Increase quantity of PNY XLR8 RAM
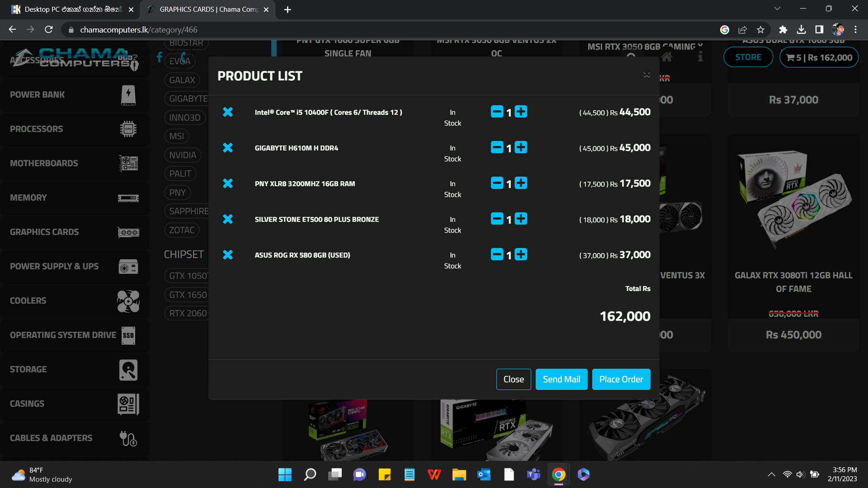This screenshot has width=868, height=488. 521,183
